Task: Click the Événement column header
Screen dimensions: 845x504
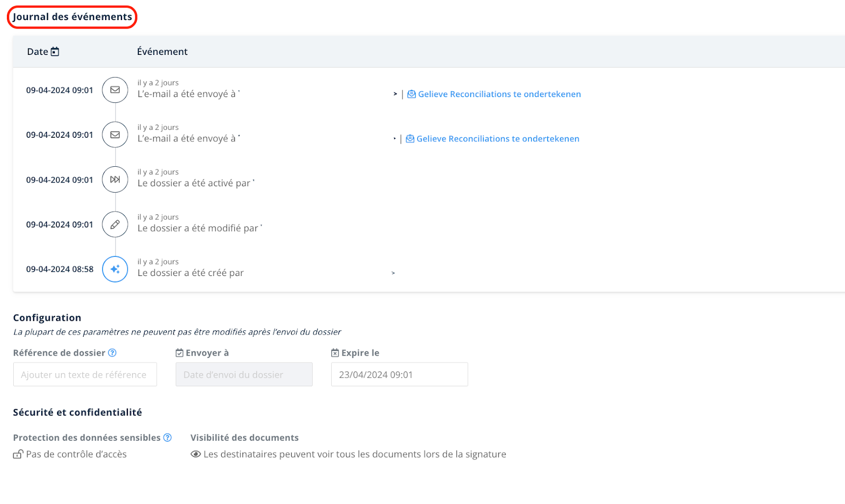Action: click(x=162, y=52)
